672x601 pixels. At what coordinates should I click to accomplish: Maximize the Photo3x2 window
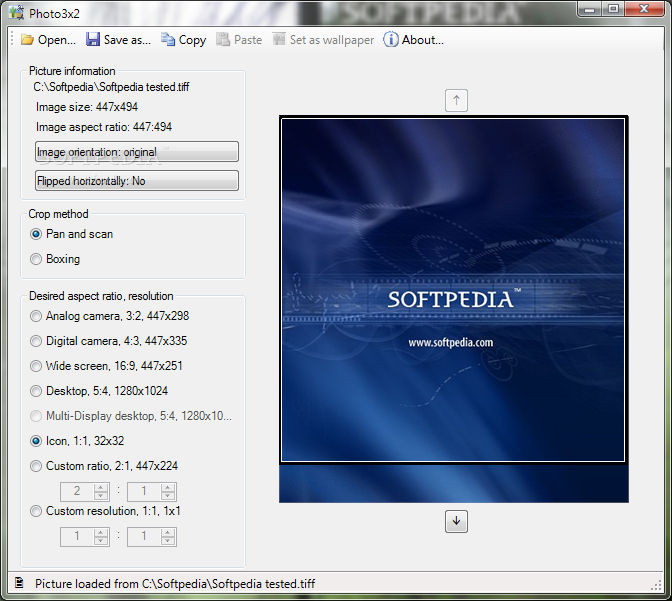point(613,9)
